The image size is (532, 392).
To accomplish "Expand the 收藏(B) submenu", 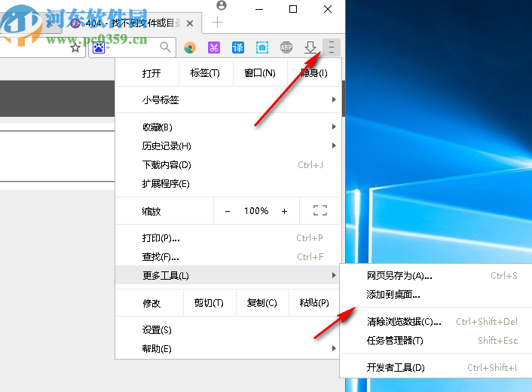I will tap(228, 127).
